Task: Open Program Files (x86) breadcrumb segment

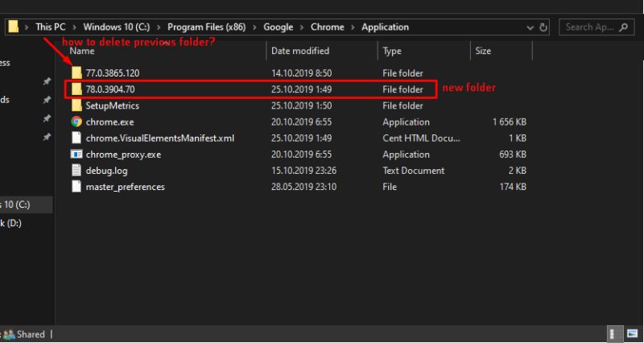Action: click(x=207, y=27)
